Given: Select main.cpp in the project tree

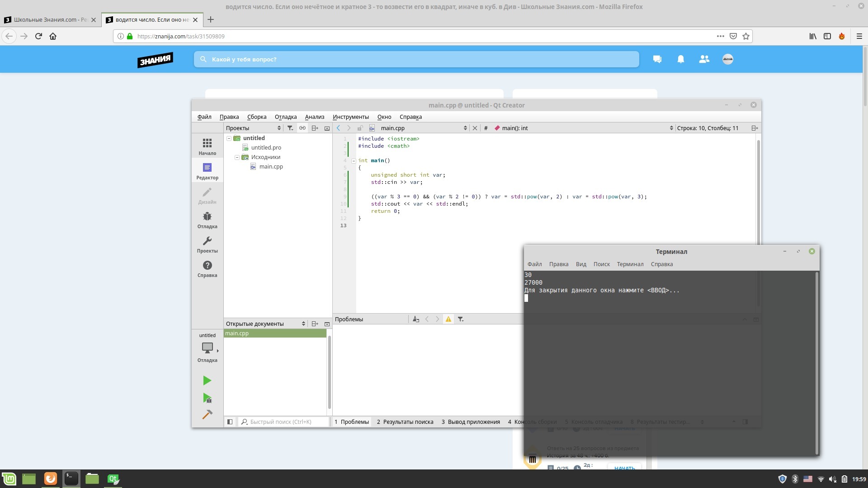Looking at the screenshot, I should [271, 167].
